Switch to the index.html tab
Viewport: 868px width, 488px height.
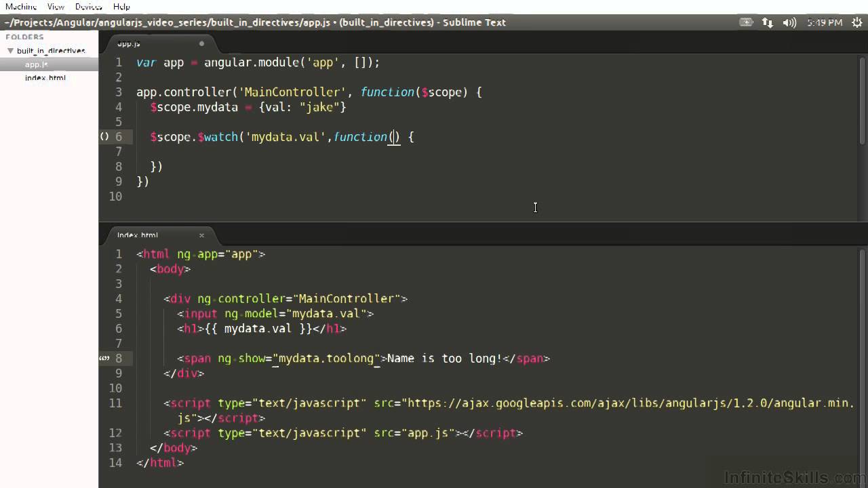[137, 235]
